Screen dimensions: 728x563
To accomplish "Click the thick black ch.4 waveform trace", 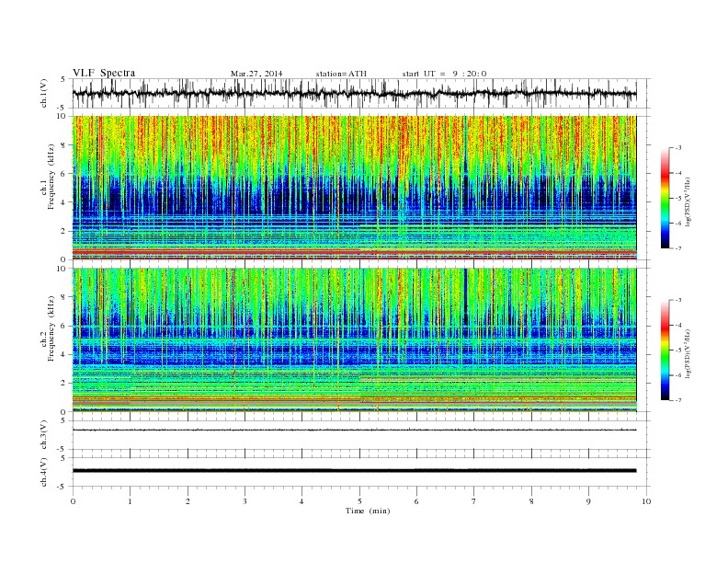I will [x=354, y=471].
